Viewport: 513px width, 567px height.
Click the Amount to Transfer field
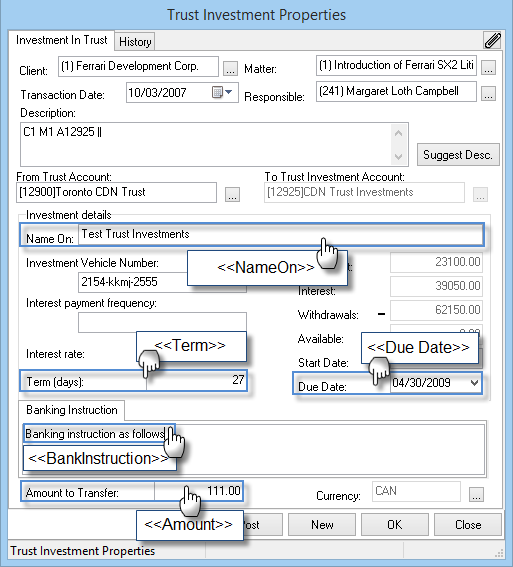point(198,491)
